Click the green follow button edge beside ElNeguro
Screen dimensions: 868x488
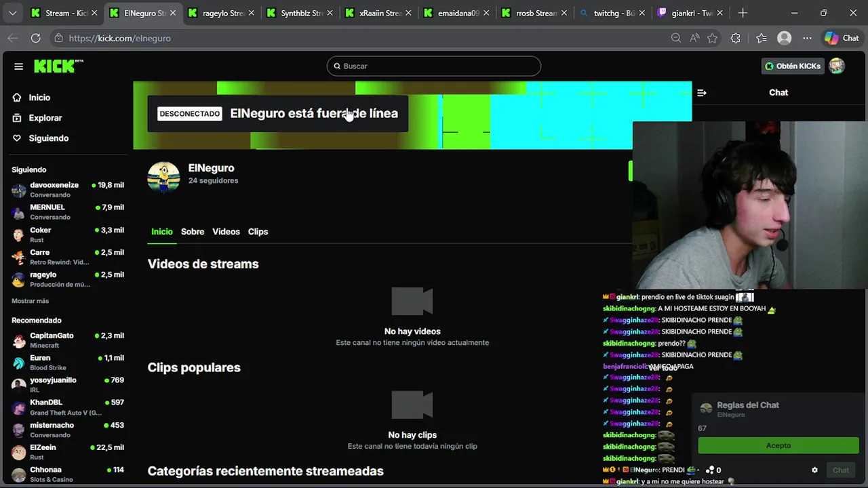[x=630, y=171]
